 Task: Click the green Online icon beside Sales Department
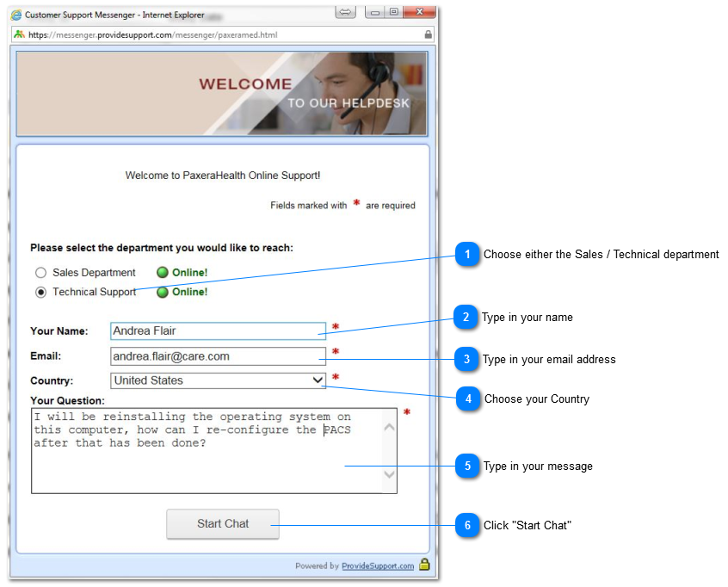point(162,273)
